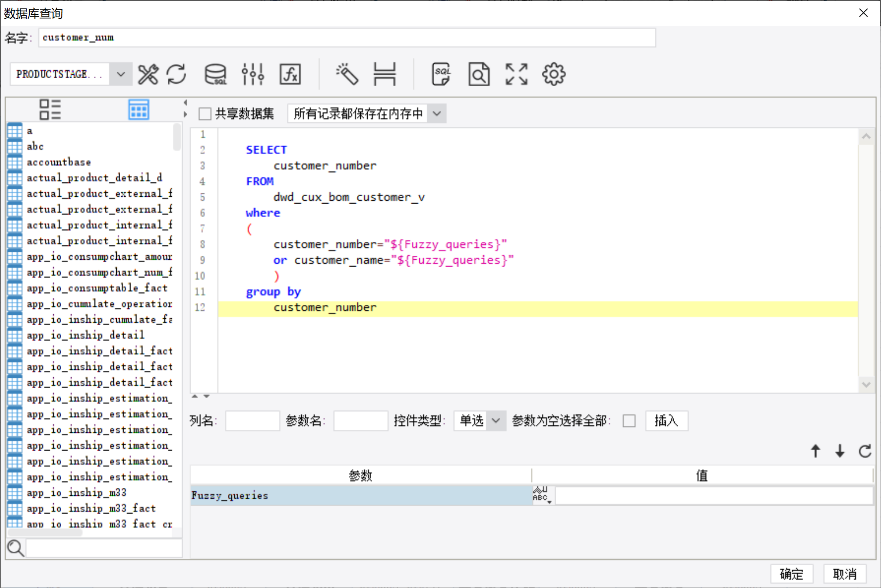Close the 数据库查询 dialog

point(863,13)
